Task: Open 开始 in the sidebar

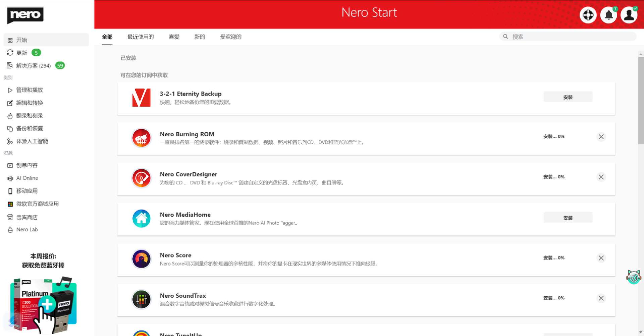Action: (46, 40)
